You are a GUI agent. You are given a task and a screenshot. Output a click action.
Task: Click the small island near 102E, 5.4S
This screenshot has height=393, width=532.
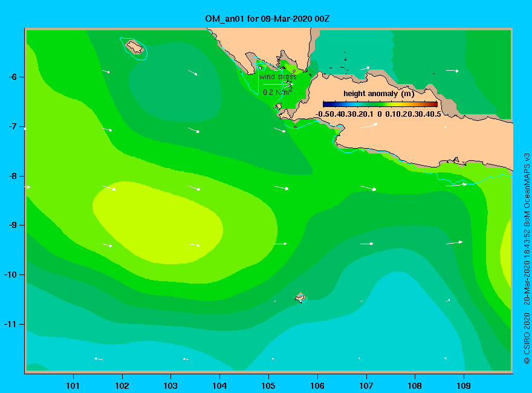134,47
